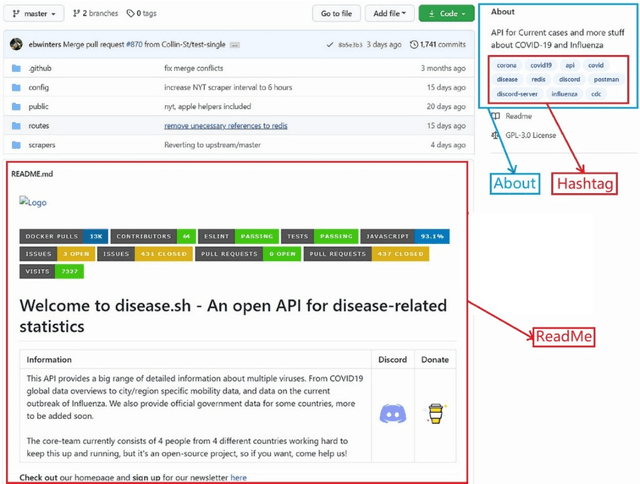640x484 pixels.
Task: Click the ebwinters avatar image
Action: point(16,44)
